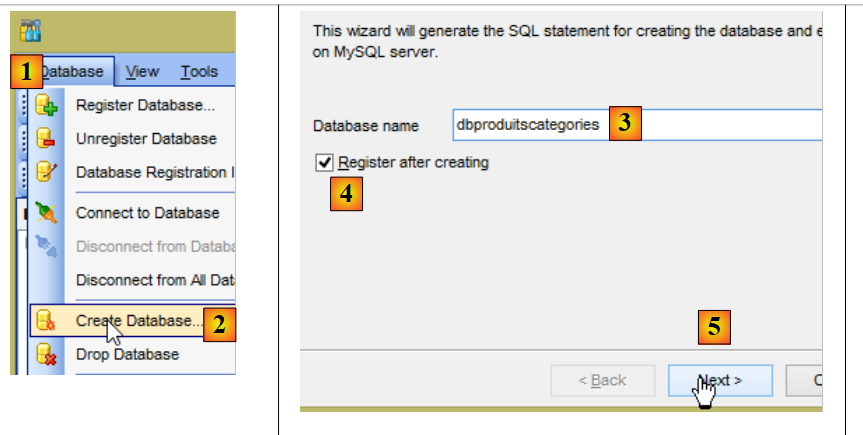Click the orange number 2 callout marker
The width and height of the screenshot is (863, 435).
(x=219, y=324)
